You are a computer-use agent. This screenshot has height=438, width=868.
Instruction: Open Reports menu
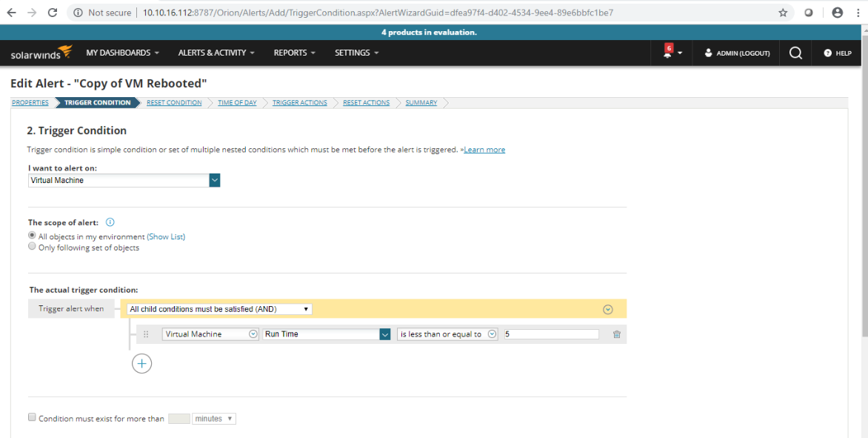(x=295, y=53)
